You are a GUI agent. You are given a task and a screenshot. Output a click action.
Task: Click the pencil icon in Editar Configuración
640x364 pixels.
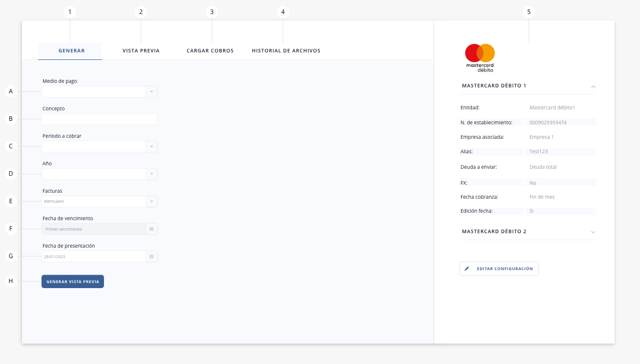tap(467, 269)
